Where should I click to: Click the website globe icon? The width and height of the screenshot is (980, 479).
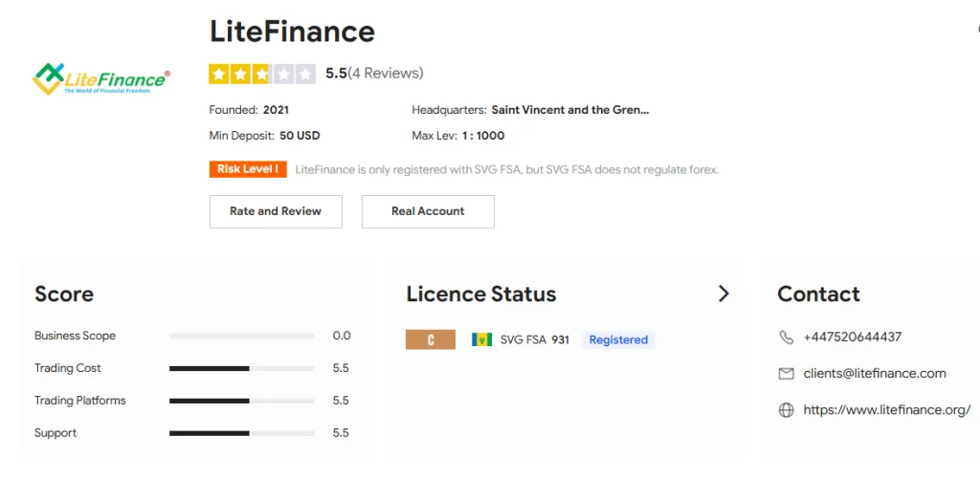[787, 410]
